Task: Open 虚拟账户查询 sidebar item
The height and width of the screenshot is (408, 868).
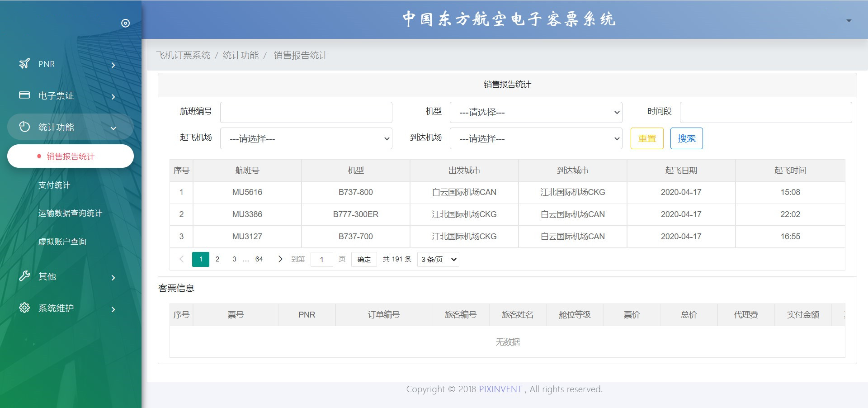Action: coord(62,242)
